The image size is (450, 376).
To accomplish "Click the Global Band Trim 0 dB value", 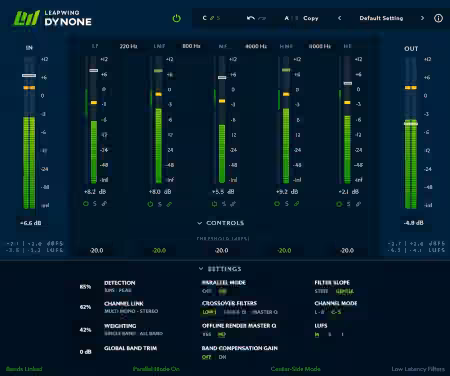I will click(x=86, y=352).
